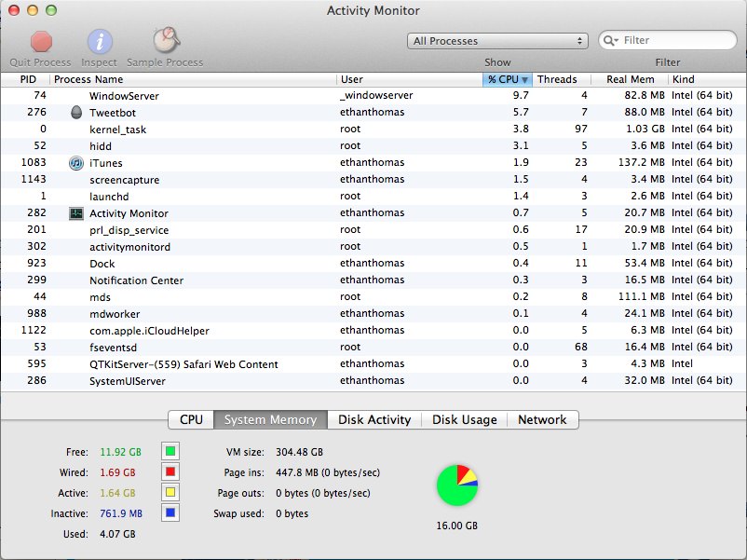Viewport: 747px width, 560px height.
Task: Click the Activity Monitor window title
Action: [373, 10]
